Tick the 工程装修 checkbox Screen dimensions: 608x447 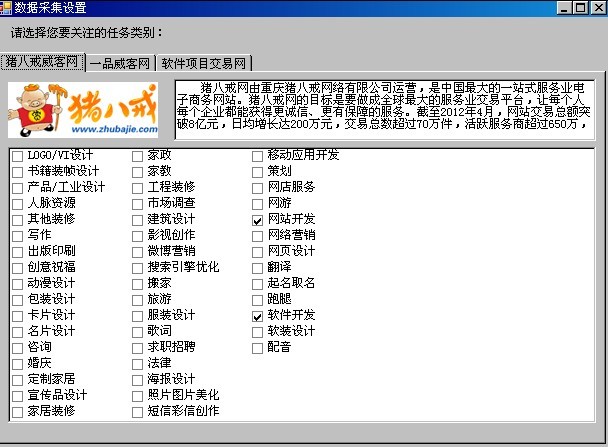tap(137, 188)
